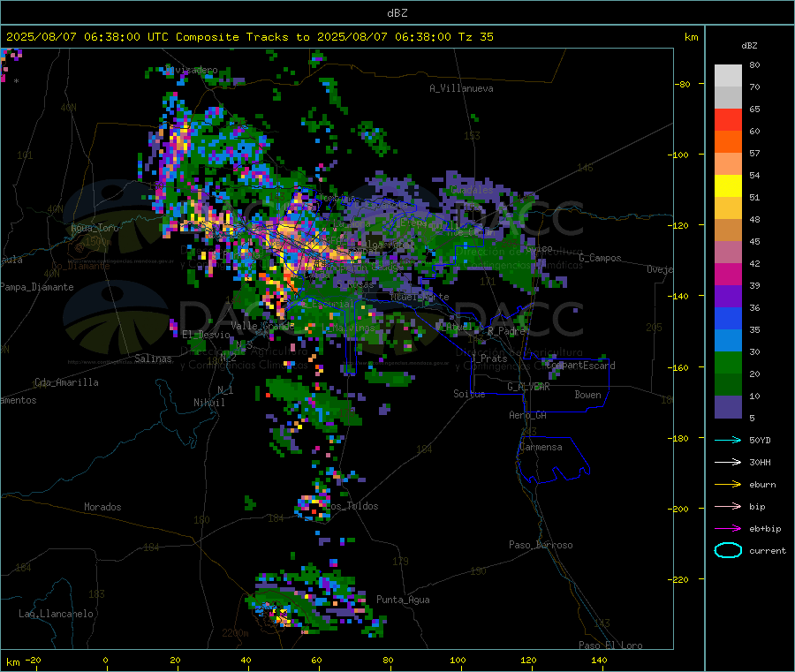Click the 'current' legend text

click(768, 551)
